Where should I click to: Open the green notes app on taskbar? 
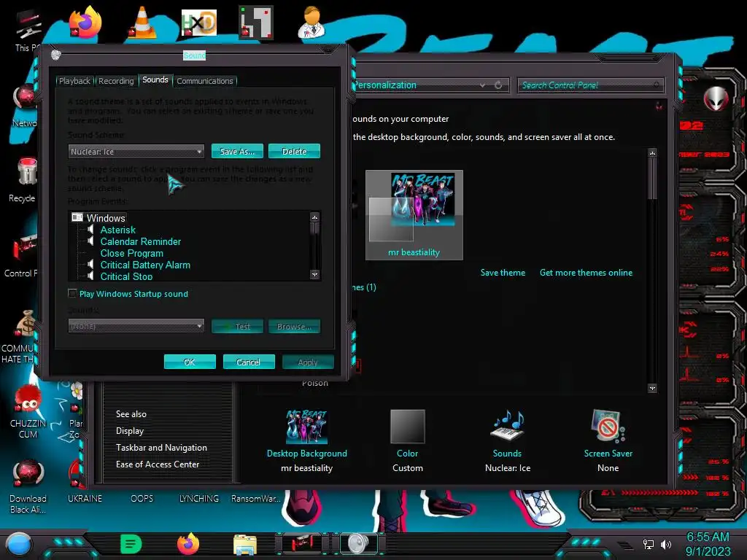[131, 544]
